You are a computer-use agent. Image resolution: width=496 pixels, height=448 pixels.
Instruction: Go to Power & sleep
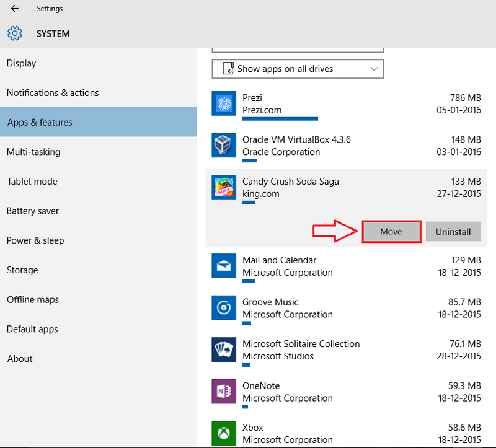99,240
